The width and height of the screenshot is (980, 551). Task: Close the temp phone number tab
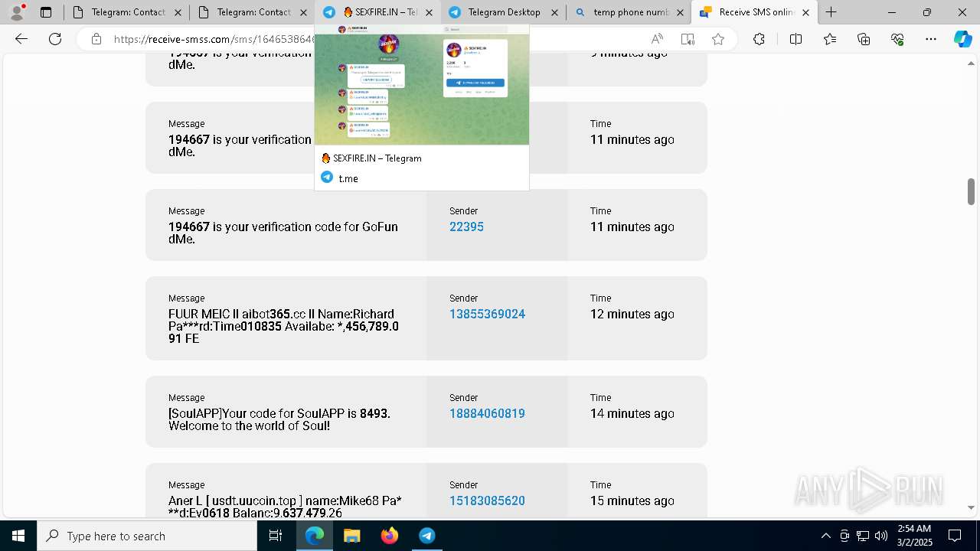point(680,12)
